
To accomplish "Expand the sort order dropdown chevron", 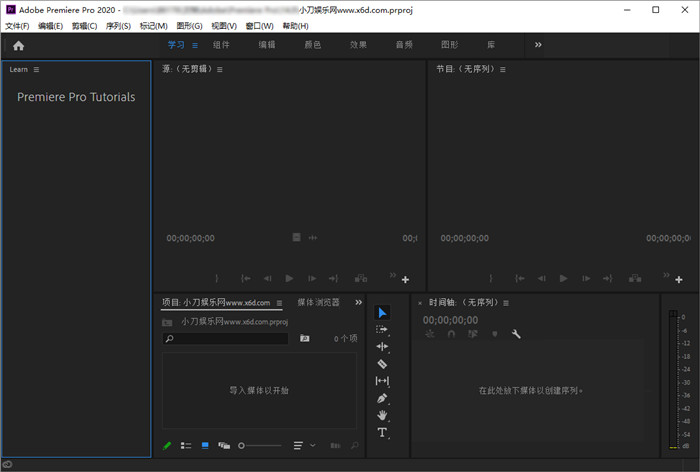I will pyautogui.click(x=312, y=445).
